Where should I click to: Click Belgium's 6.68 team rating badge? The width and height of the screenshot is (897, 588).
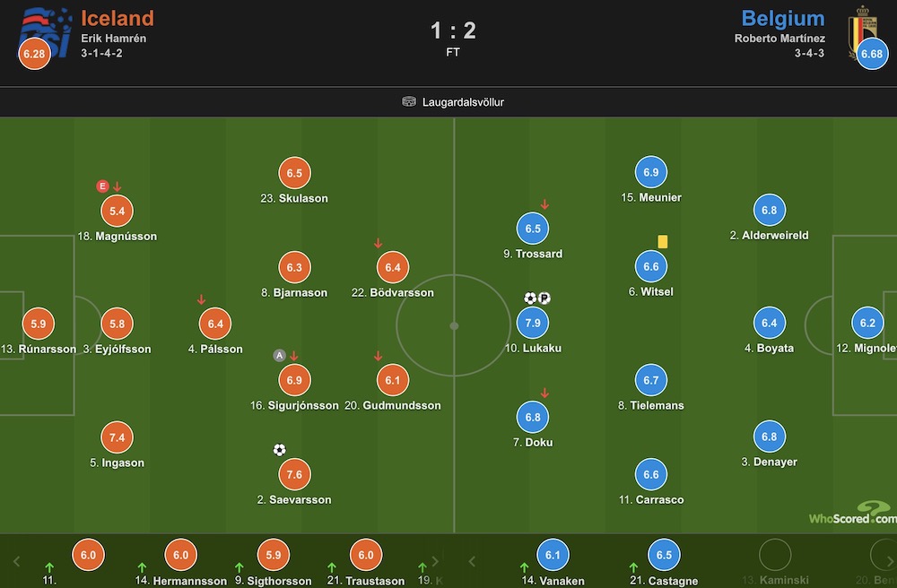click(872, 54)
